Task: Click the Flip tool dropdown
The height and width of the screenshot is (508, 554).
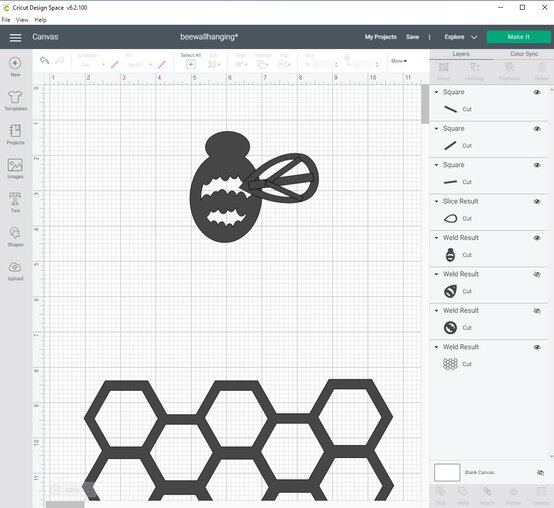Action: tap(284, 64)
